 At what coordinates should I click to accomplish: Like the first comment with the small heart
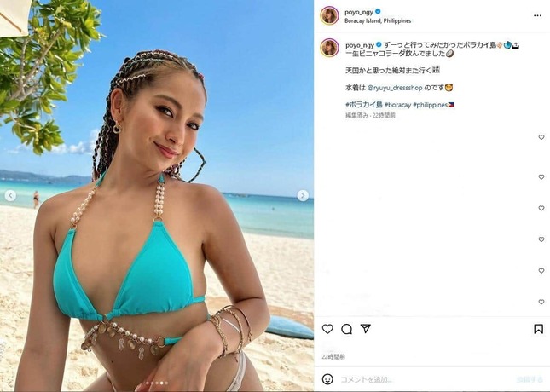pos(541,137)
